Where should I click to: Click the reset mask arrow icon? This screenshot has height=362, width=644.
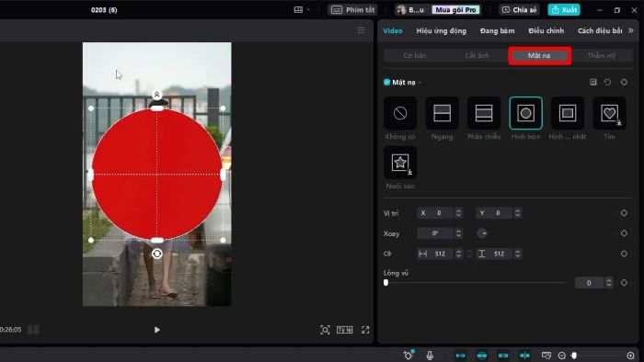tap(607, 83)
